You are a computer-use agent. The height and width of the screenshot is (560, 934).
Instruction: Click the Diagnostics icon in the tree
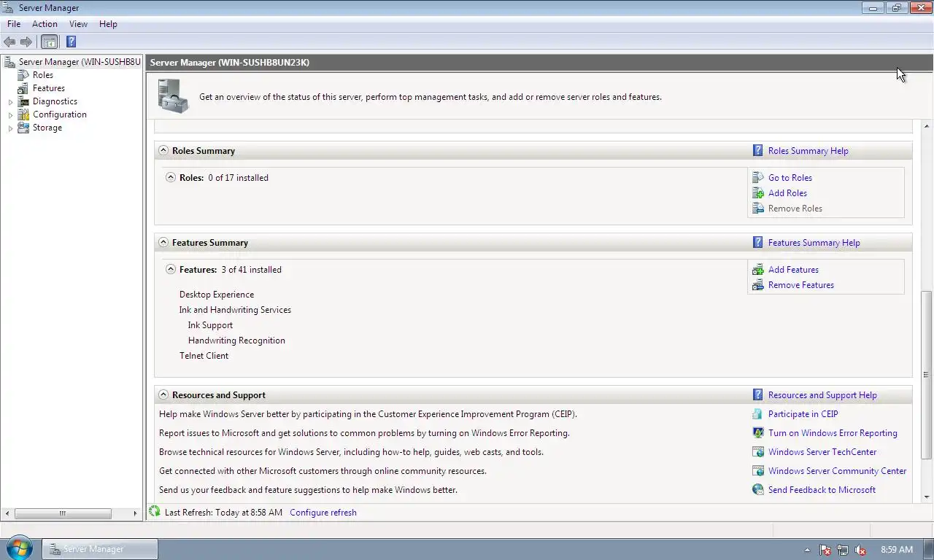tap(23, 101)
